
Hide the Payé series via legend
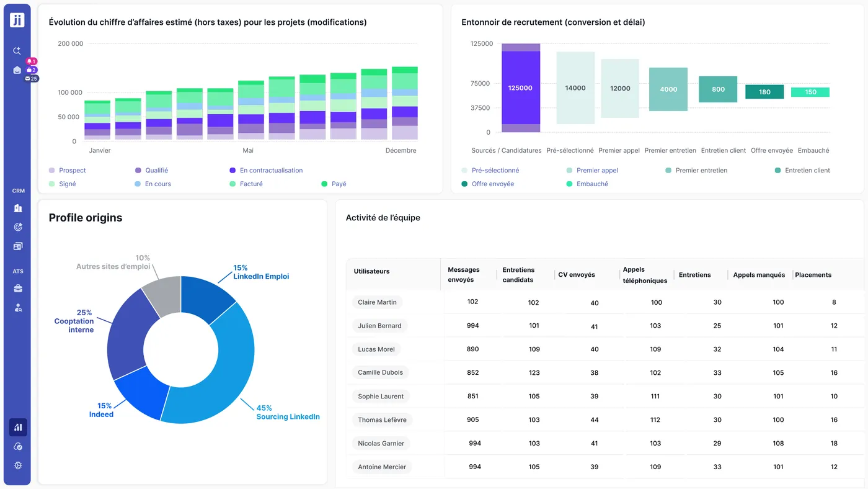pos(339,184)
